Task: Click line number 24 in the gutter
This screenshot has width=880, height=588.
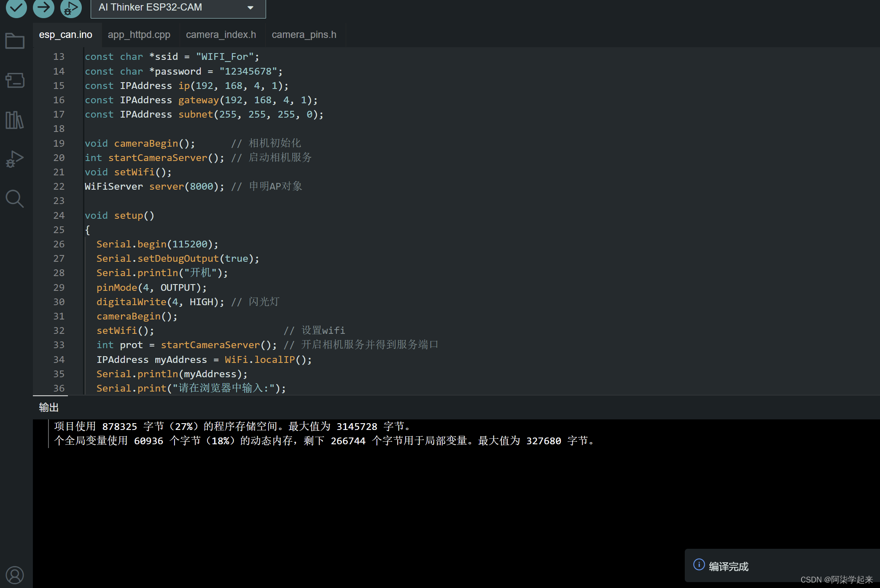Action: click(59, 215)
